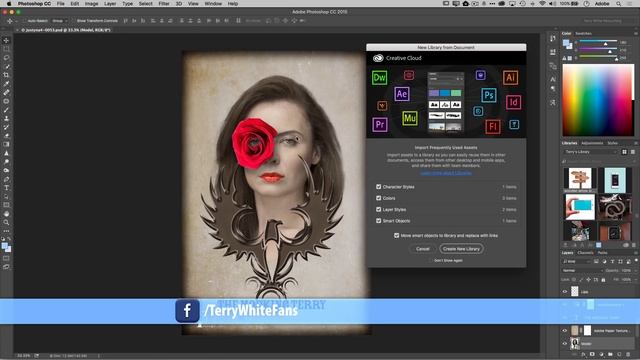The width and height of the screenshot is (640, 360).
Task: Switch to the Swatches tab
Action: pos(583,33)
